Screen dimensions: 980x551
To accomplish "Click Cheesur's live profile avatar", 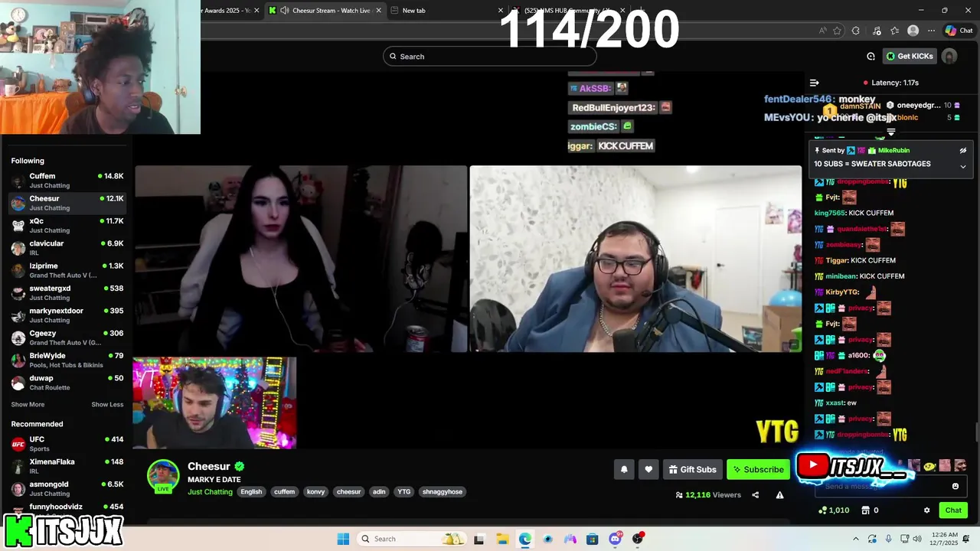I will tap(163, 476).
